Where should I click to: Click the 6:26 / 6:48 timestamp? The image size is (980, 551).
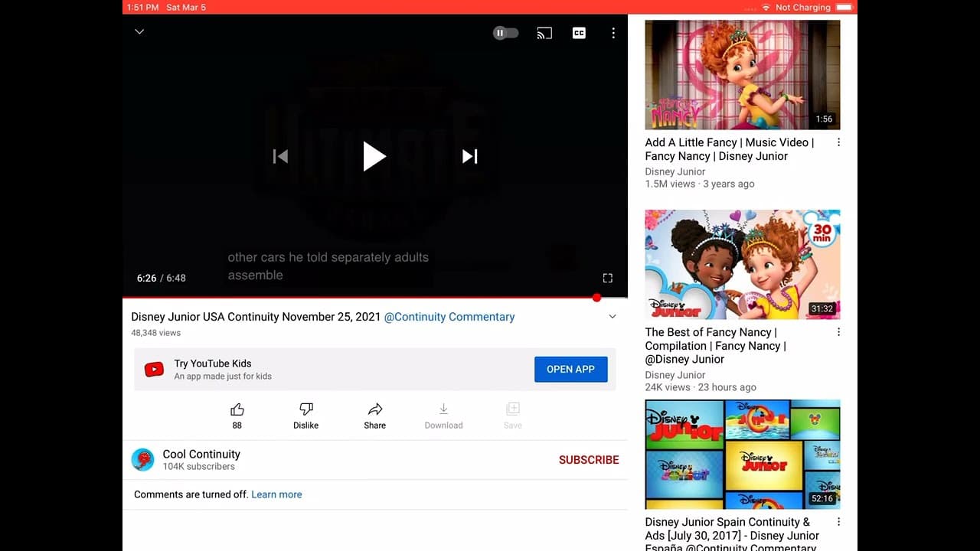(162, 278)
